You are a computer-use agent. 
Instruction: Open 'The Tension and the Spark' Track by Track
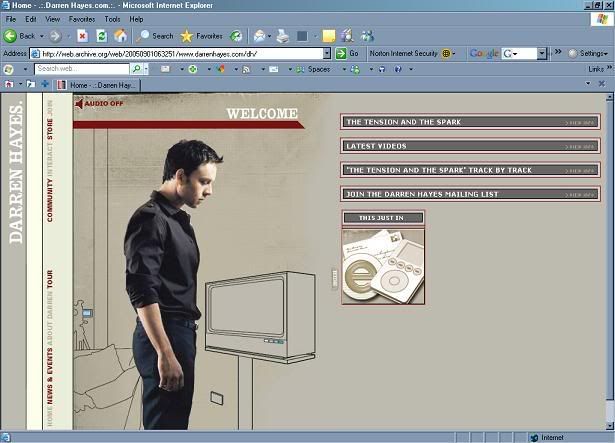pos(470,170)
